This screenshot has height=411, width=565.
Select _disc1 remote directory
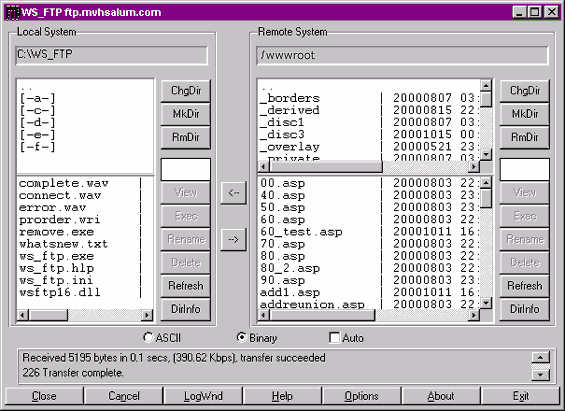[282, 122]
